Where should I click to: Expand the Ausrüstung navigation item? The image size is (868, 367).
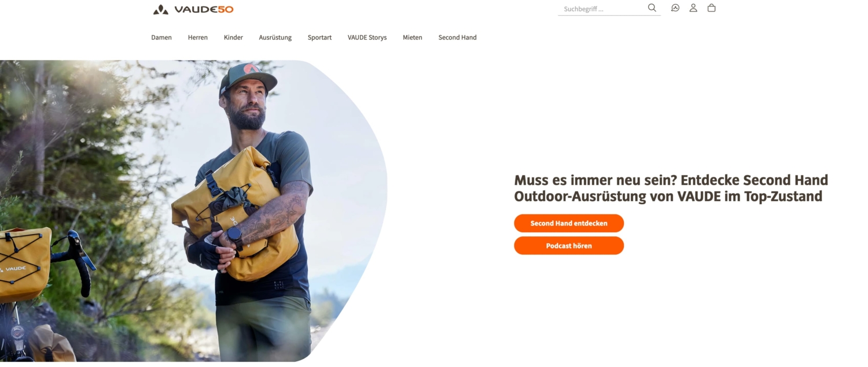point(275,38)
